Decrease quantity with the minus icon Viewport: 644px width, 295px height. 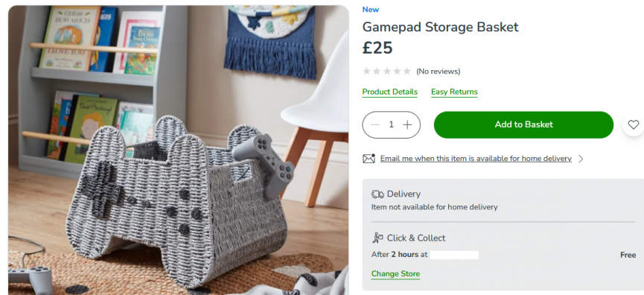pyautogui.click(x=375, y=124)
